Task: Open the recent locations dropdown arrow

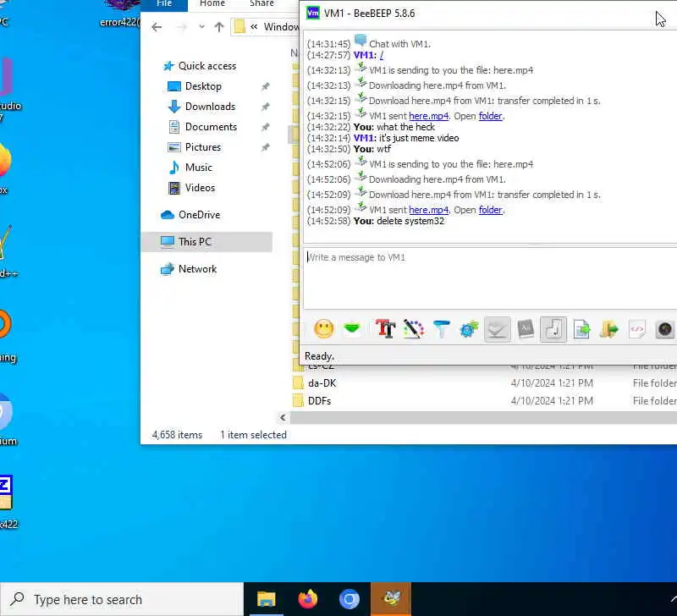Action: pyautogui.click(x=201, y=27)
